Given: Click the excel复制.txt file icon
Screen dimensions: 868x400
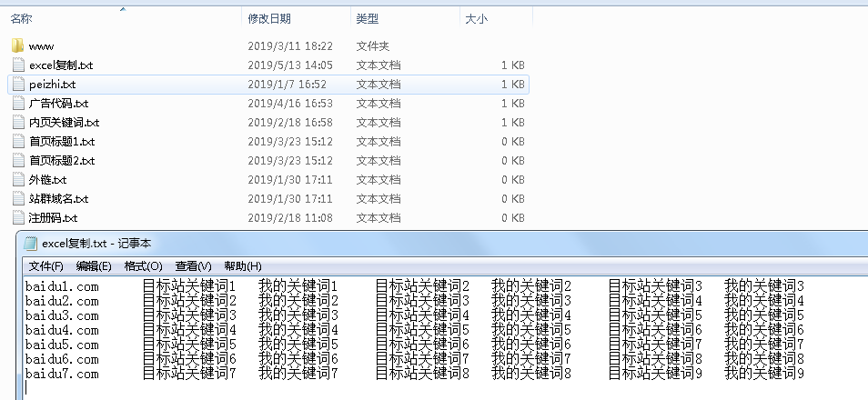Looking at the screenshot, I should [18, 65].
